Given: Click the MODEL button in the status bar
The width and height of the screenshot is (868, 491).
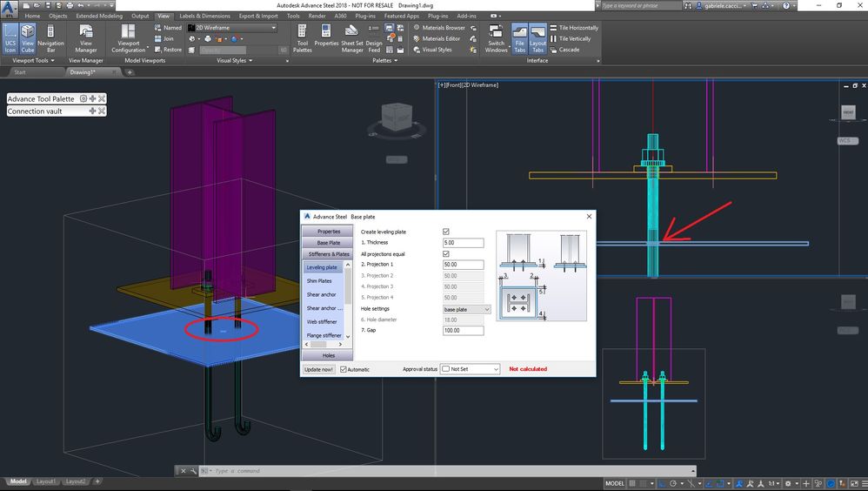Looking at the screenshot, I should coord(614,483).
